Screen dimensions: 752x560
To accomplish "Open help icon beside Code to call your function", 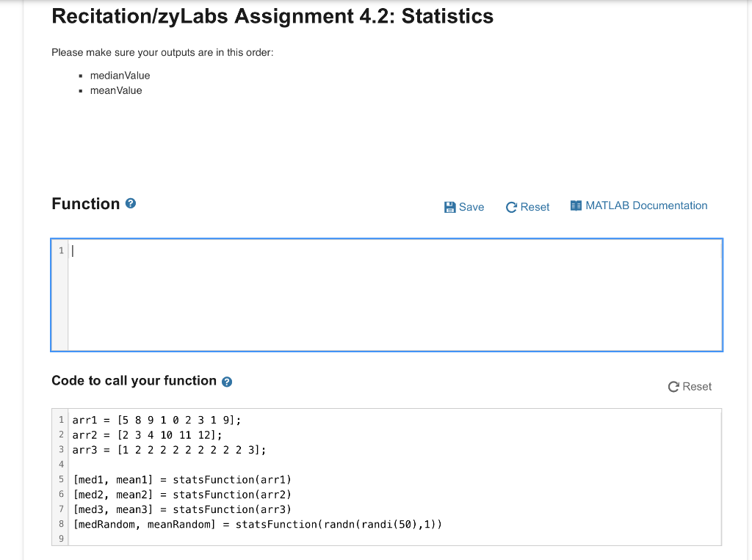I will point(227,382).
